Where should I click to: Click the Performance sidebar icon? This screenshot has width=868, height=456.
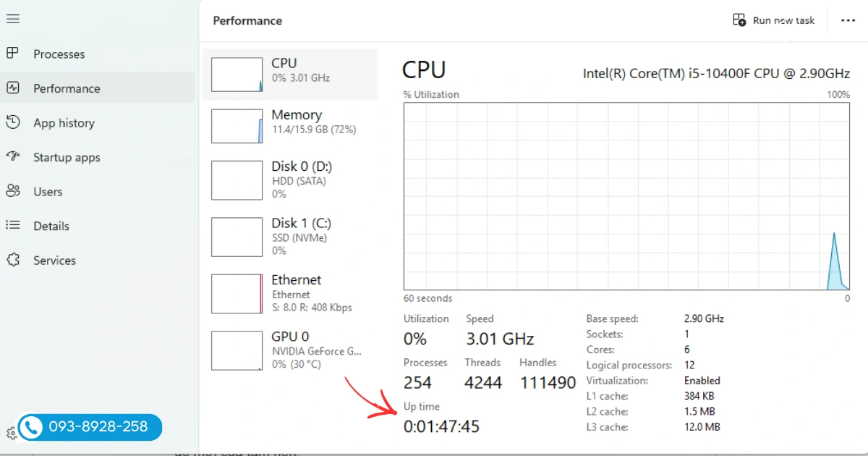point(13,88)
